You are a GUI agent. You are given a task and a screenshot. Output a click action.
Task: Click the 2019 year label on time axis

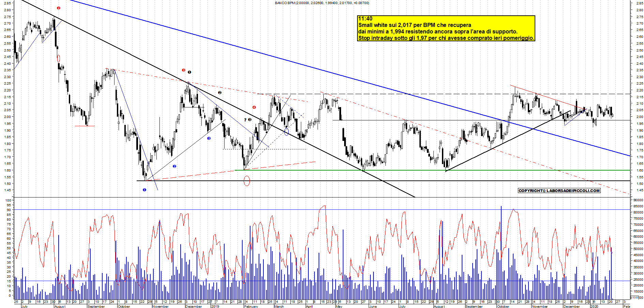pos(215,306)
